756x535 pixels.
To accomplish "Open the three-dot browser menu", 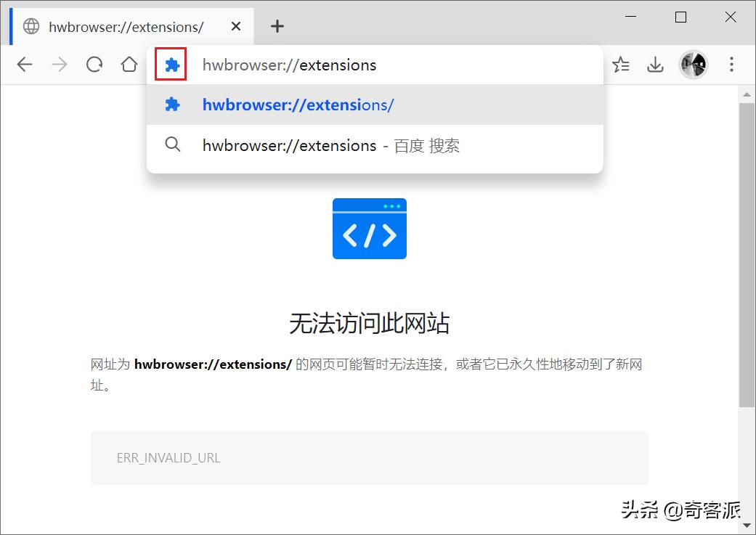I will (x=731, y=65).
